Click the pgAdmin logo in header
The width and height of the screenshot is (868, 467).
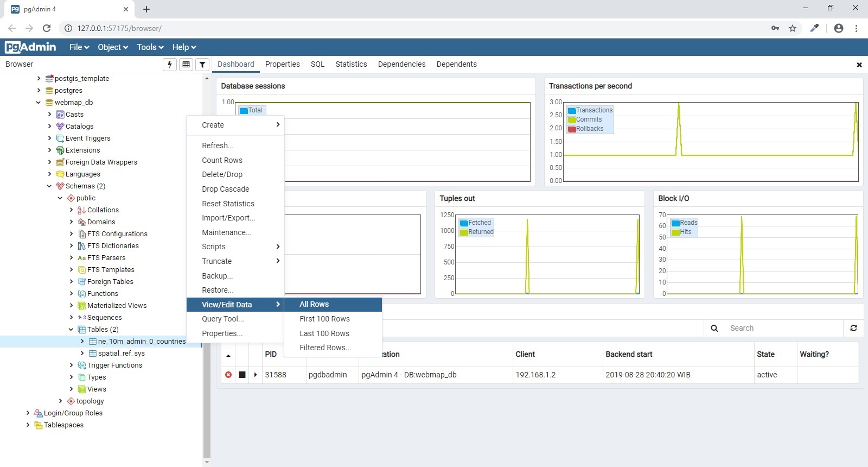[30, 47]
